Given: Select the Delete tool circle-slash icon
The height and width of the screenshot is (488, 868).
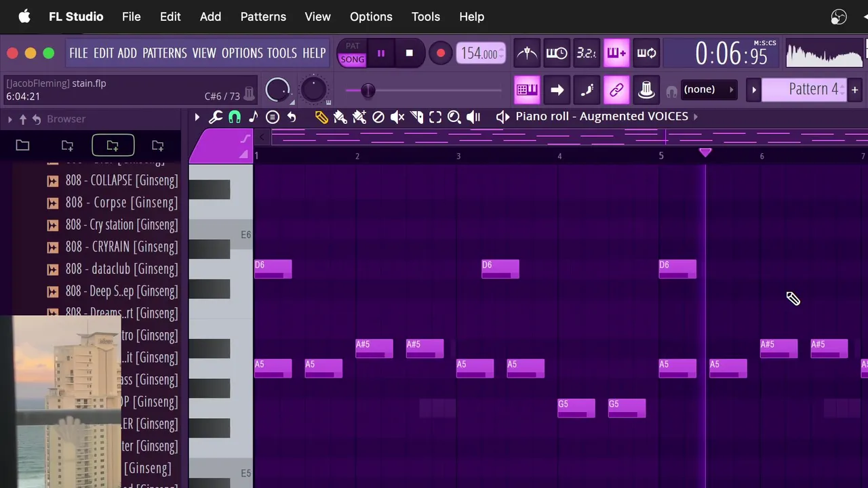Looking at the screenshot, I should point(378,117).
